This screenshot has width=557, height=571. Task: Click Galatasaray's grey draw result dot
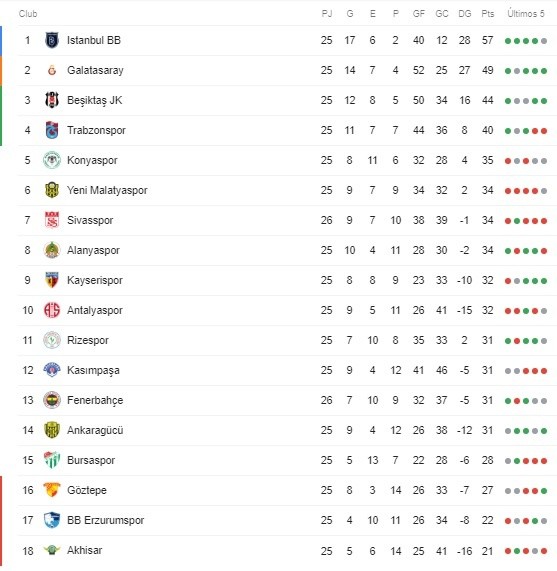(x=517, y=71)
